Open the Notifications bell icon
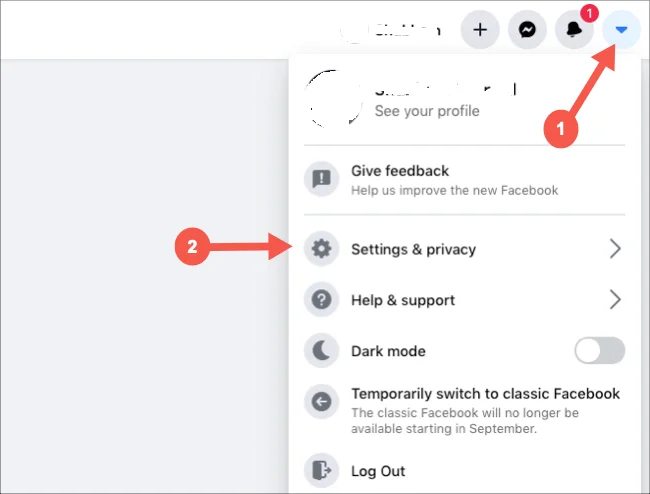The width and height of the screenshot is (650, 494). click(575, 30)
